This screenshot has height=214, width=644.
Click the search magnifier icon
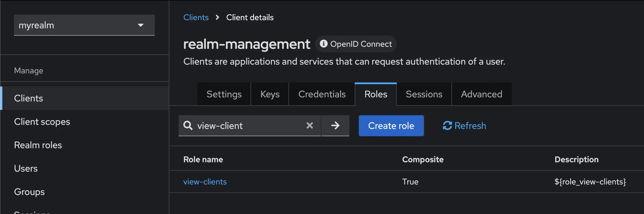point(188,126)
